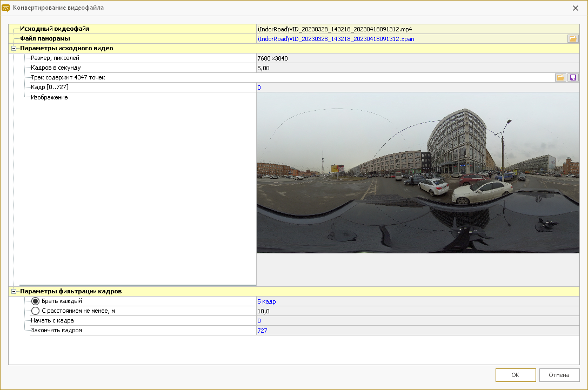588x390 pixels.
Task: Collapse 'Параметры исходного видео' section
Action: coord(14,49)
